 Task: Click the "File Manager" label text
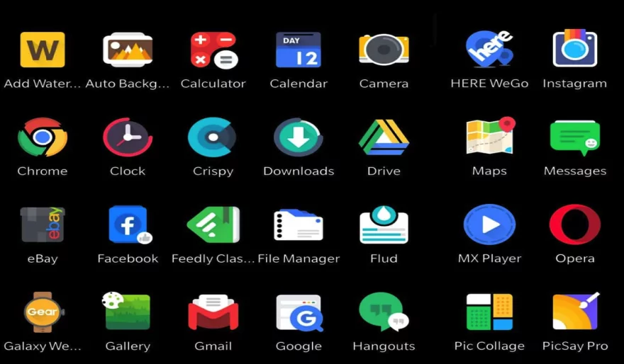299,258
